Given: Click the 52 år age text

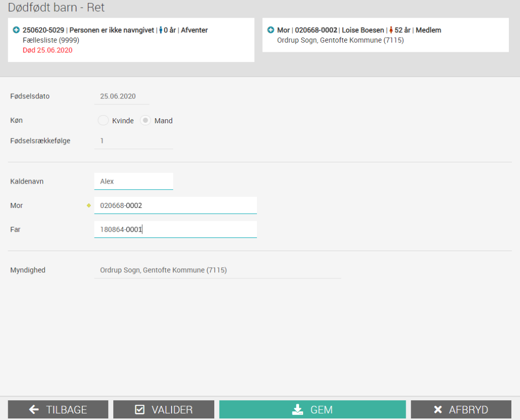Looking at the screenshot, I should pyautogui.click(x=403, y=30).
